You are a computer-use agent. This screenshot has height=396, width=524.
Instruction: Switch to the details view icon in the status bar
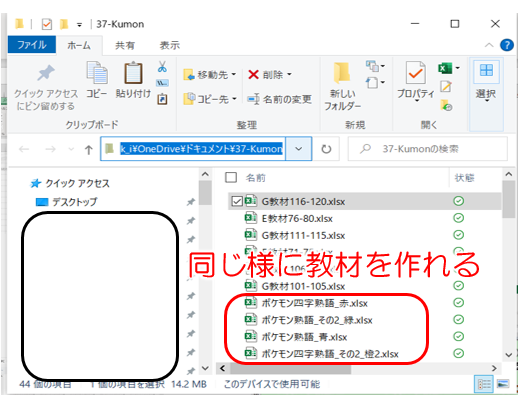(x=484, y=384)
